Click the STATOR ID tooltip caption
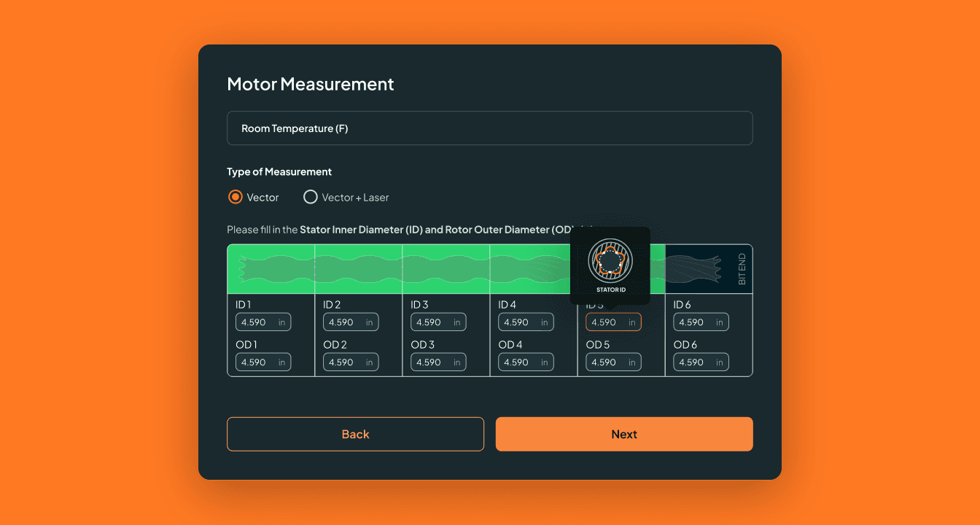Viewport: 980px width, 525px height. pos(611,290)
